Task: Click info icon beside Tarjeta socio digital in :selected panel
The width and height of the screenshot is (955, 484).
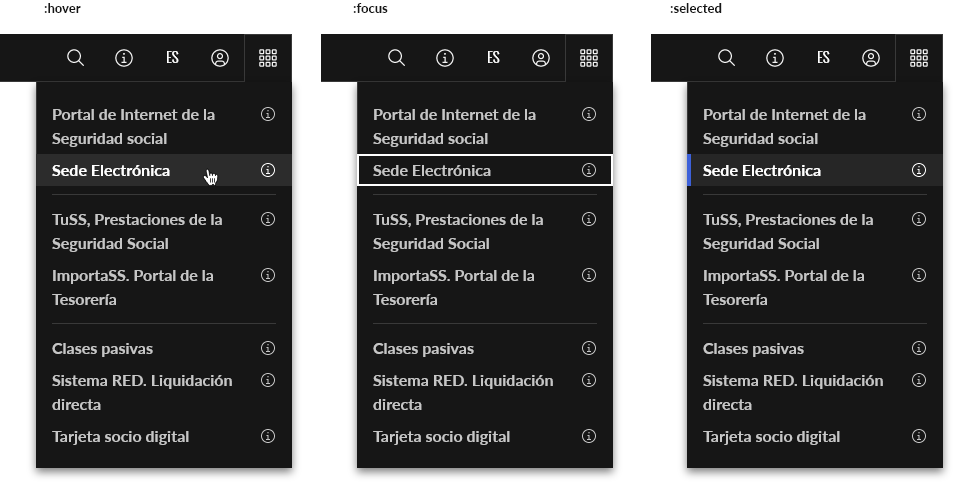Action: tap(919, 436)
